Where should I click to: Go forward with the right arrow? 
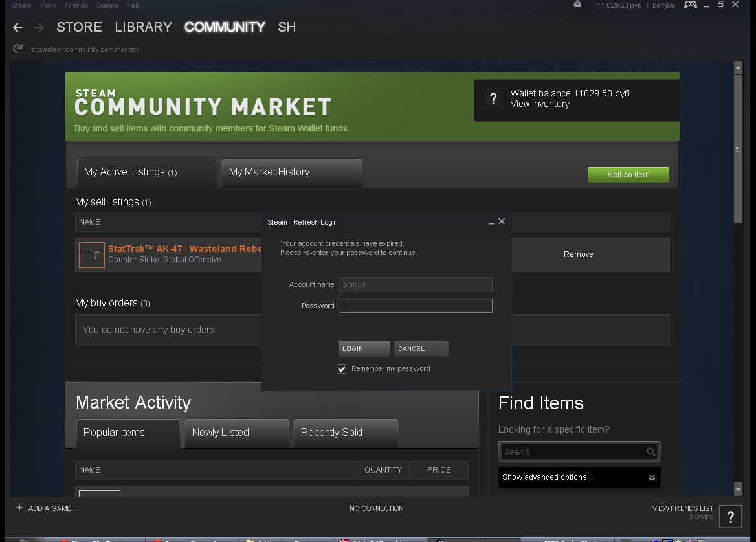tap(39, 27)
